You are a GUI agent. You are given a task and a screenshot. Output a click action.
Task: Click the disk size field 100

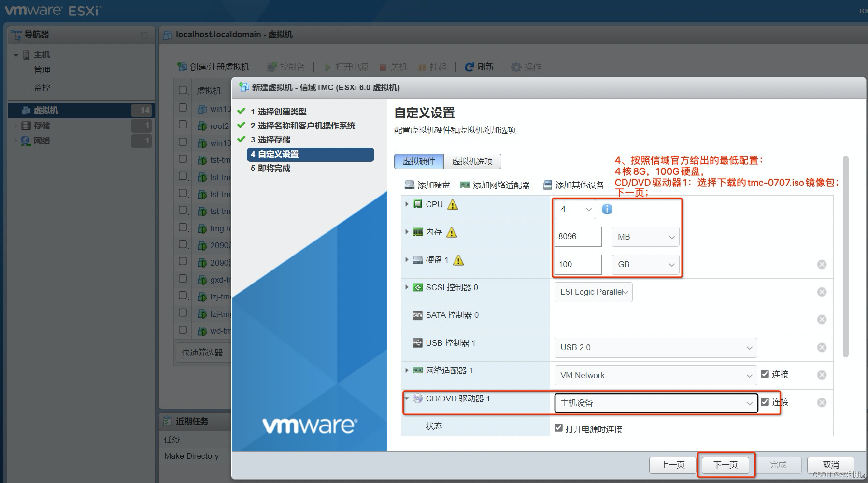[578, 264]
